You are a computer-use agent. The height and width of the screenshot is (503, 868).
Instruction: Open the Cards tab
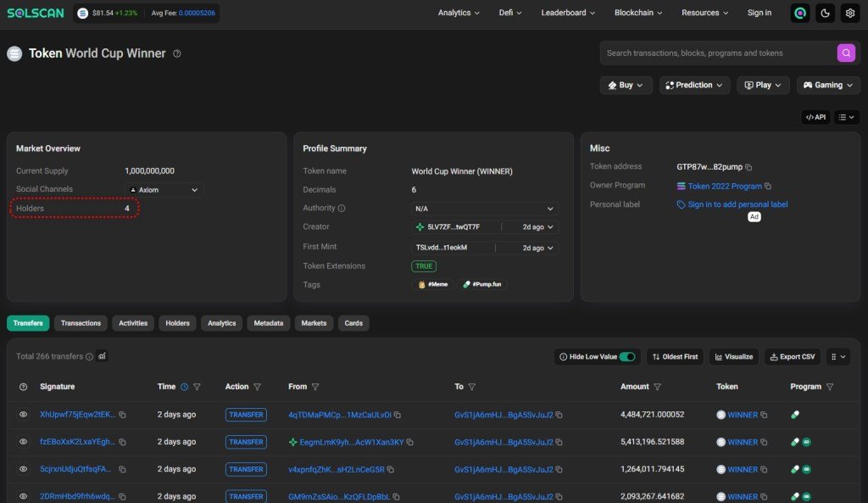(x=353, y=323)
